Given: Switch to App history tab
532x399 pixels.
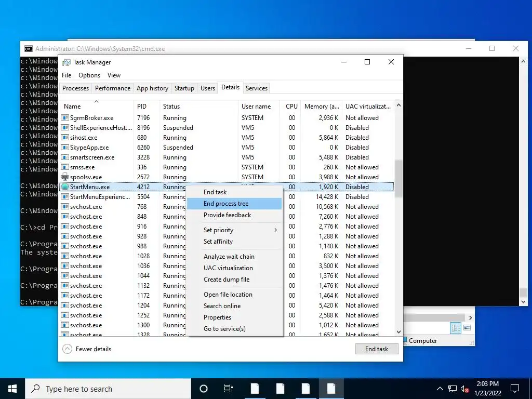Looking at the screenshot, I should 152,88.
